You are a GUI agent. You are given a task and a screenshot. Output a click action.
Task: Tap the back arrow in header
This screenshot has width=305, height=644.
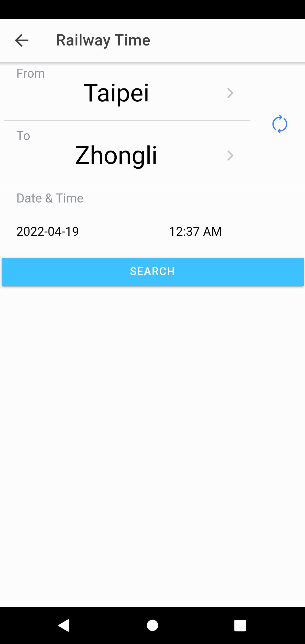click(22, 40)
